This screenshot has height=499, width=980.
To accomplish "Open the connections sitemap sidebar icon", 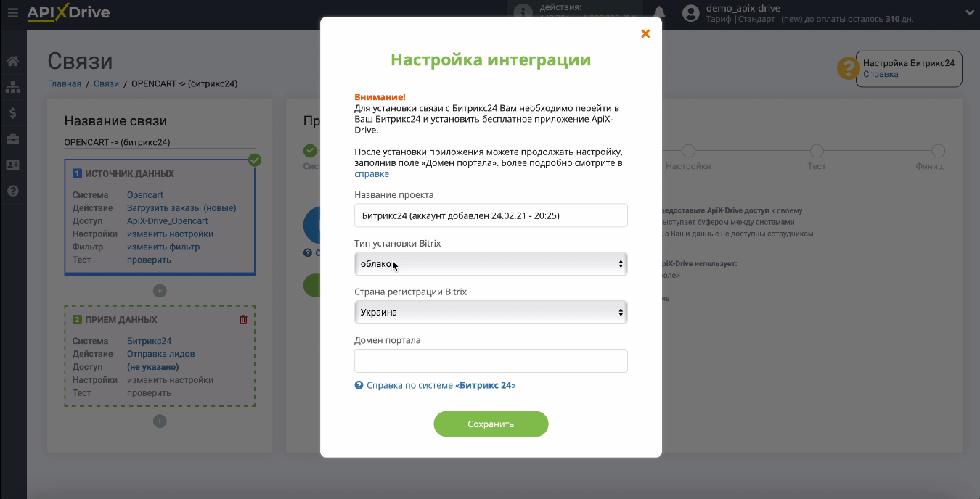I will [12, 87].
